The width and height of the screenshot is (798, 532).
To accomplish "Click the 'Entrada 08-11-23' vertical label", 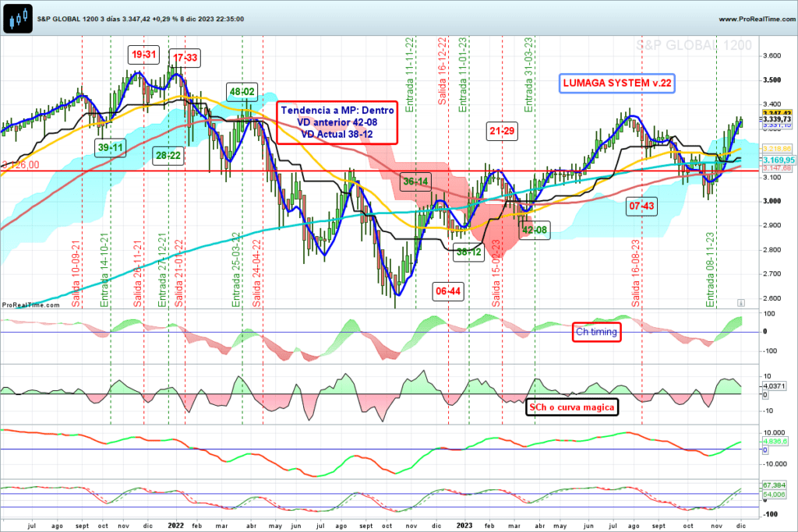I will point(711,270).
